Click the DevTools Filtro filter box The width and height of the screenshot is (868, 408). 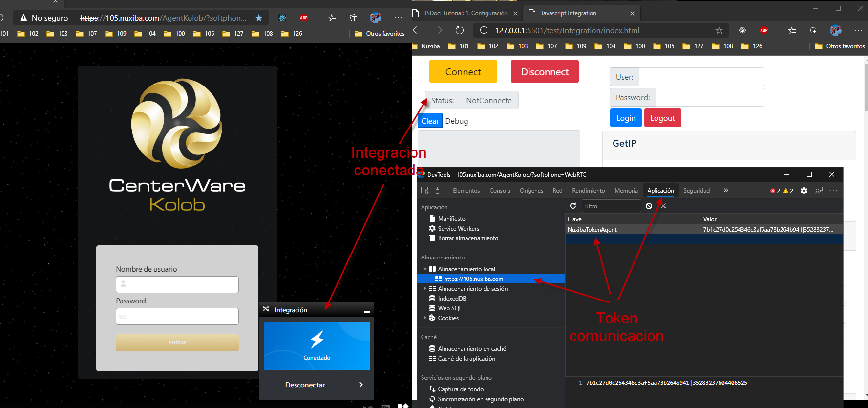[611, 206]
